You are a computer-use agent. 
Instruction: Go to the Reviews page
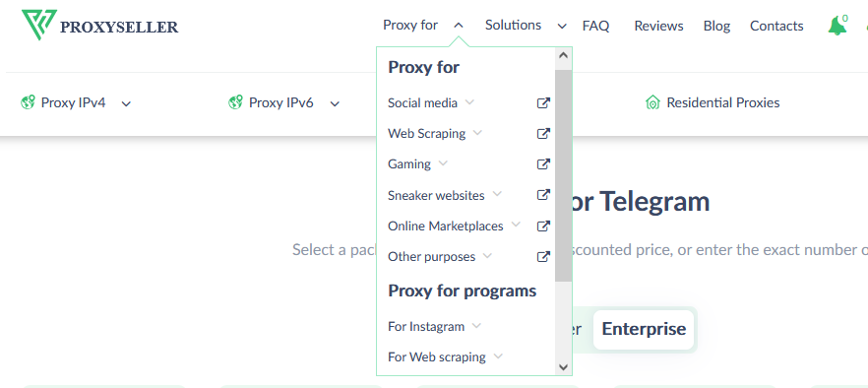(658, 26)
